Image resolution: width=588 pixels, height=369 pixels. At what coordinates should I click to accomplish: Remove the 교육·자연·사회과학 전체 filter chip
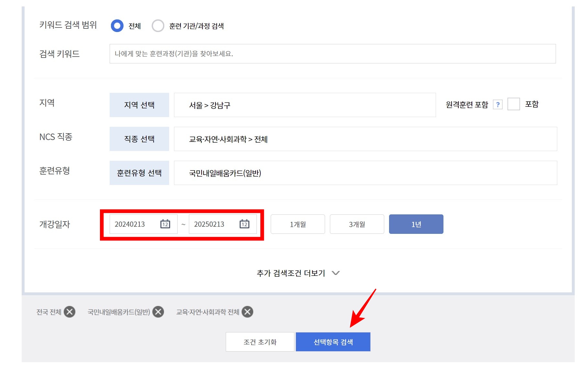tap(247, 311)
